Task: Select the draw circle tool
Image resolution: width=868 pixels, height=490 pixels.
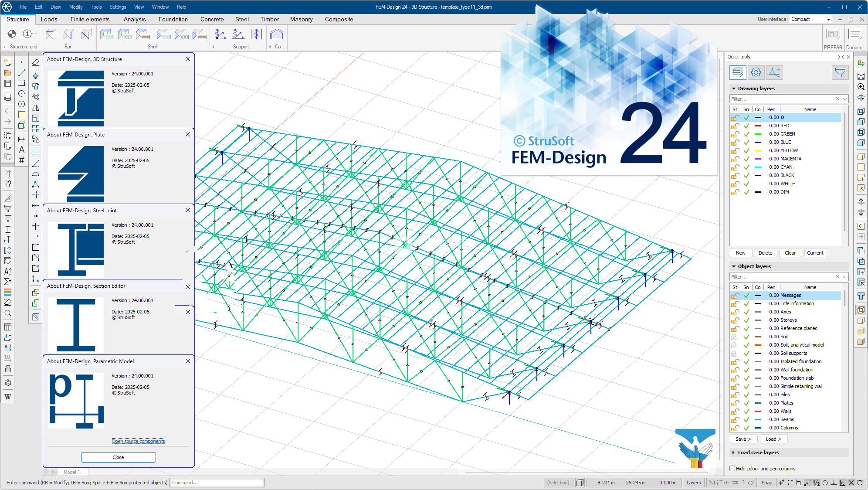Action: click(22, 104)
